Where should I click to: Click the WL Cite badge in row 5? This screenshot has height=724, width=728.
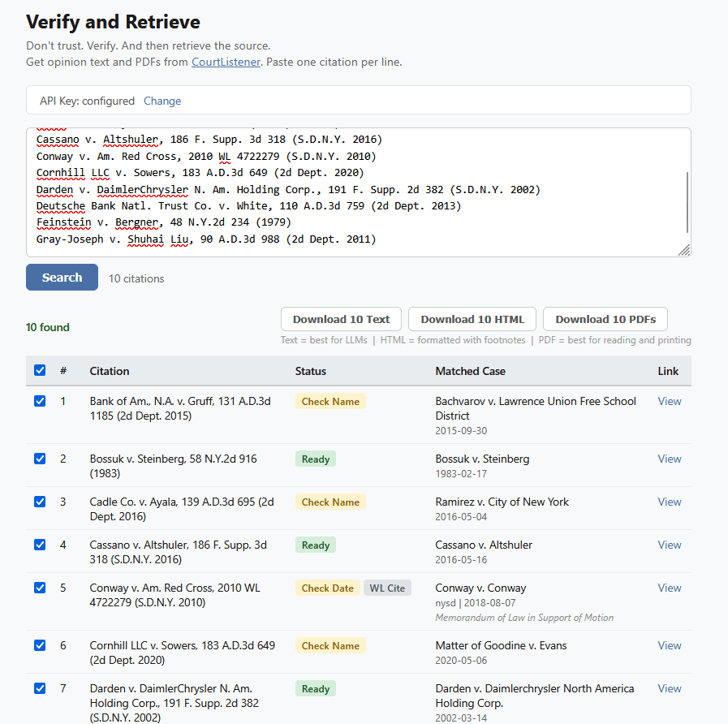[387, 588]
